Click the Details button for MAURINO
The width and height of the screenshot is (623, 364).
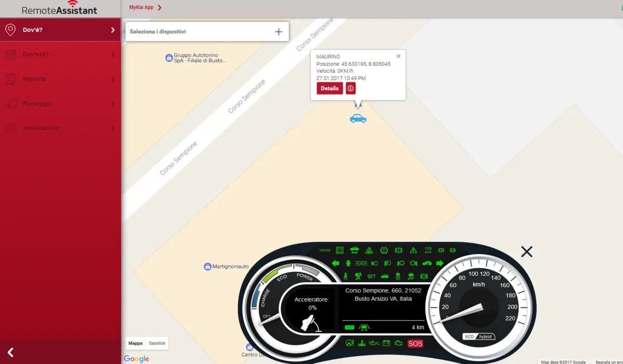[x=330, y=89]
